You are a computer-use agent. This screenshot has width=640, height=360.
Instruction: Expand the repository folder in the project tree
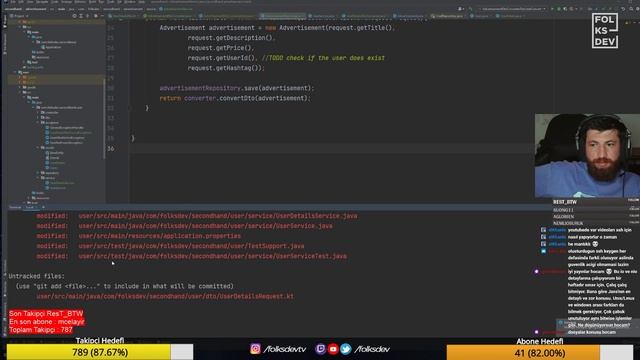click(x=38, y=173)
